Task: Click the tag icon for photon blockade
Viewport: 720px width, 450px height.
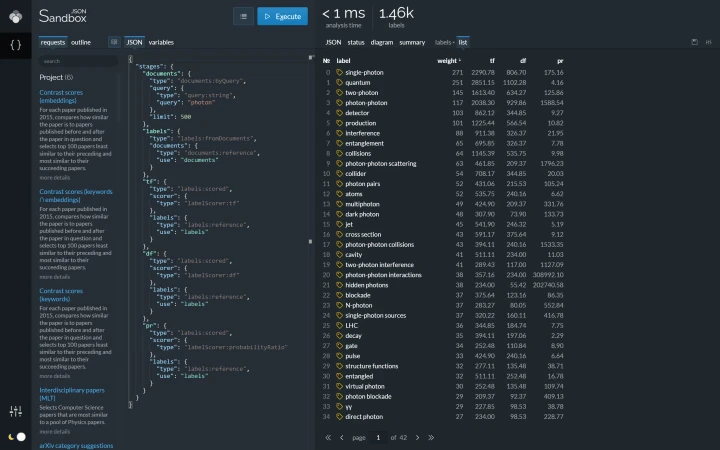Action: 339,396
